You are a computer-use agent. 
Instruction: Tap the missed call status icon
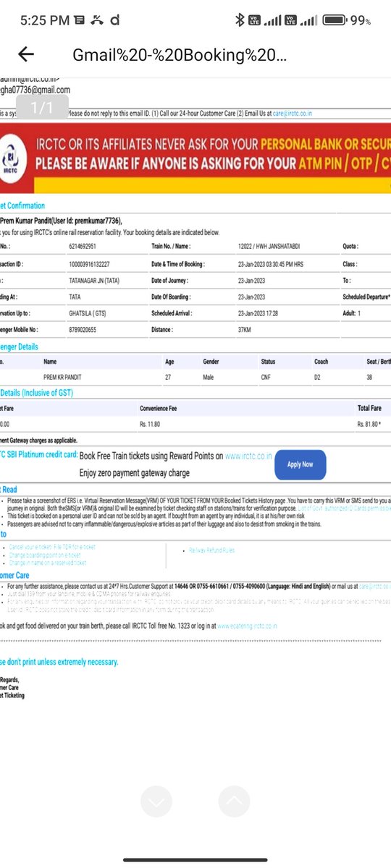96,20
